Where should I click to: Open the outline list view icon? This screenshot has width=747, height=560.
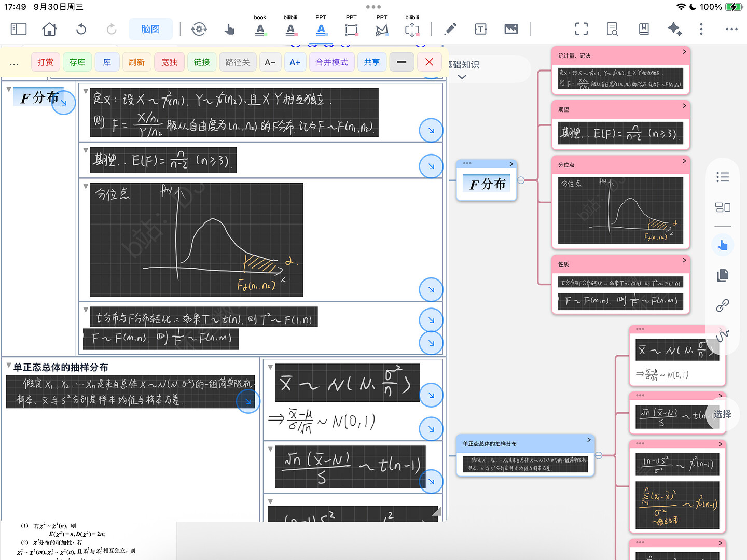(723, 177)
